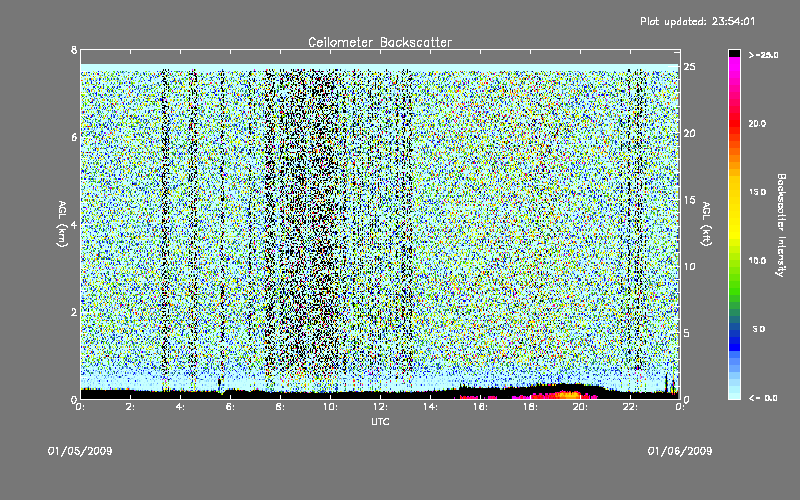800x500 pixels.
Task: Click the pale cyan bottom of the colorbar
Action: click(734, 394)
